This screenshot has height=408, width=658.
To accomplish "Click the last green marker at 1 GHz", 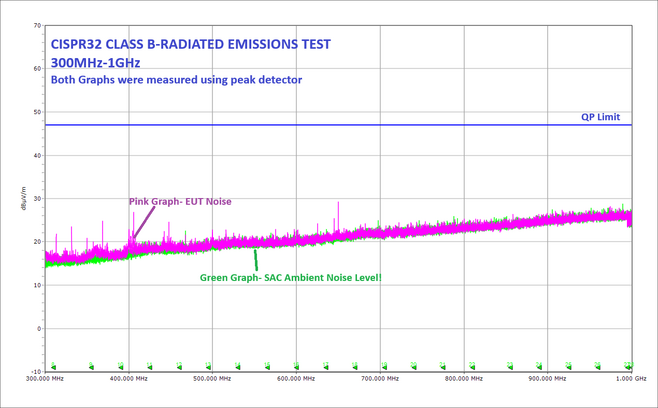I will click(628, 365).
